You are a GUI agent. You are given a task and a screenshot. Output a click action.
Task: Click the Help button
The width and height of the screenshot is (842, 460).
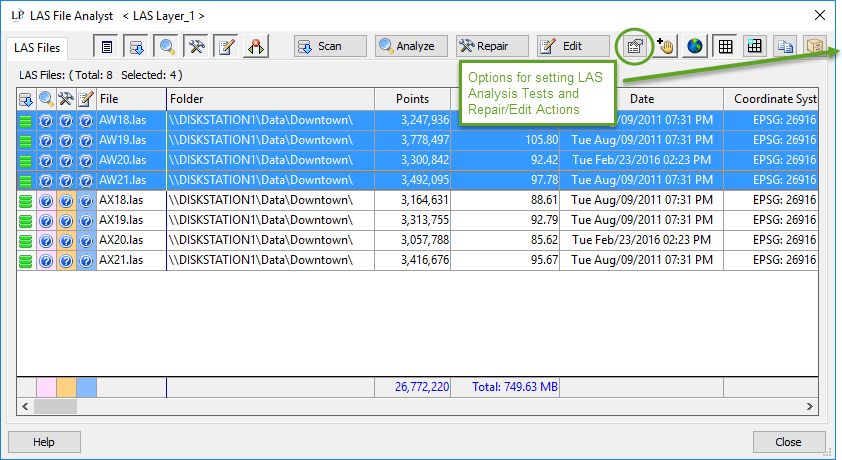click(x=44, y=442)
